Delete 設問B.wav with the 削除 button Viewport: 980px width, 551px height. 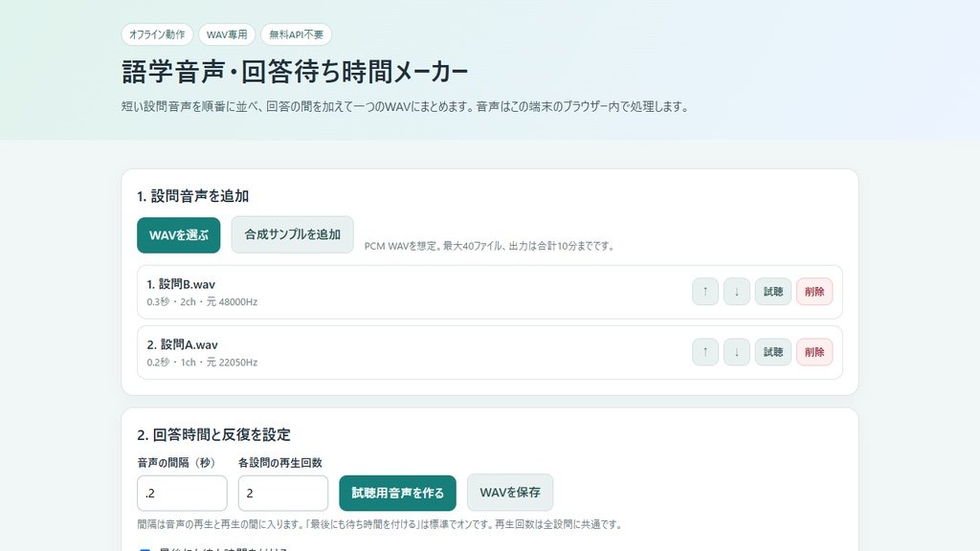tap(814, 292)
